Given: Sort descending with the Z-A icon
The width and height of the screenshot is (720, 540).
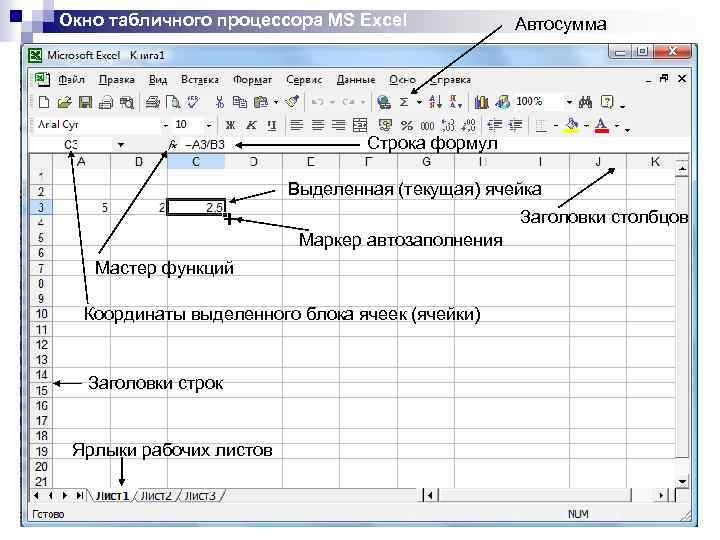Looking at the screenshot, I should [456, 102].
